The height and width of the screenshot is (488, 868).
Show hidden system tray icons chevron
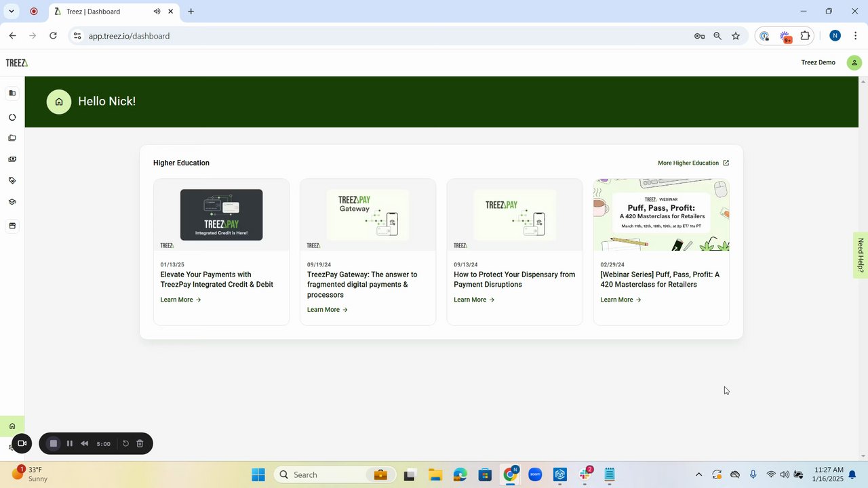click(x=699, y=474)
